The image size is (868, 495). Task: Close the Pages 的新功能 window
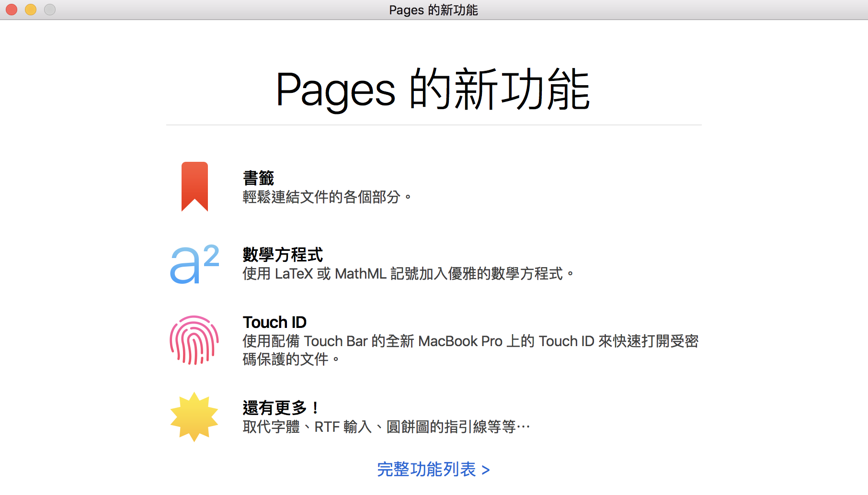point(11,10)
